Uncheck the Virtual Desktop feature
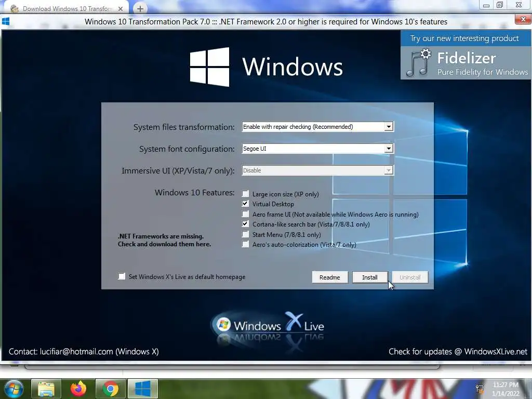 point(245,204)
